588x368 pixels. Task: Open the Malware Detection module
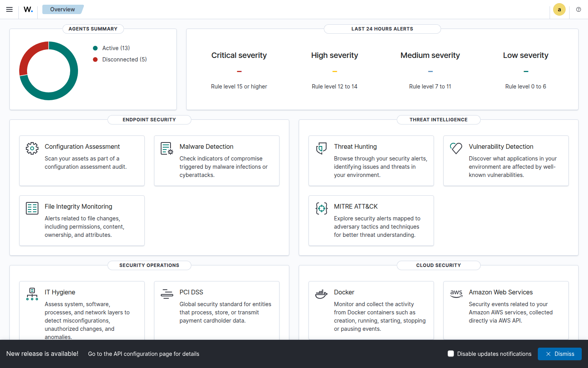coord(217,161)
